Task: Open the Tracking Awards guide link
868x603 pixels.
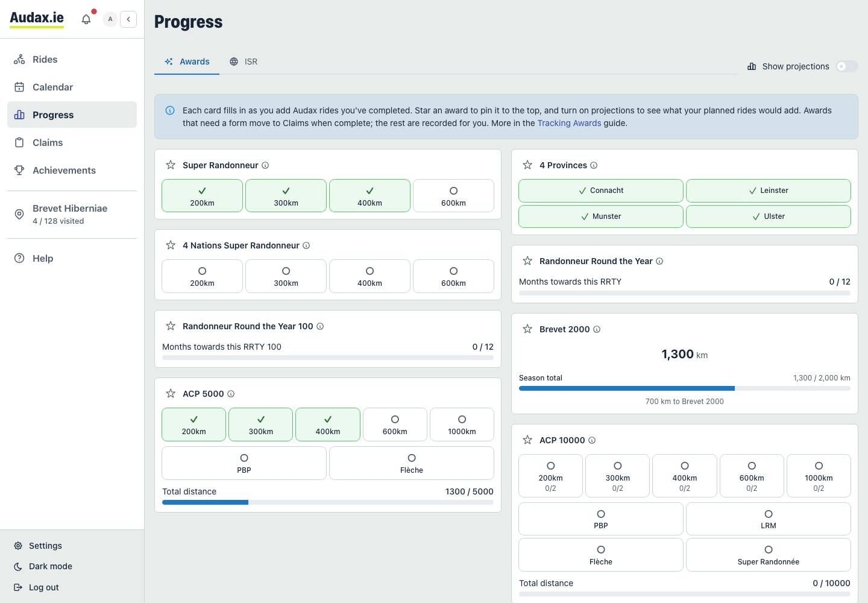Action: [569, 123]
